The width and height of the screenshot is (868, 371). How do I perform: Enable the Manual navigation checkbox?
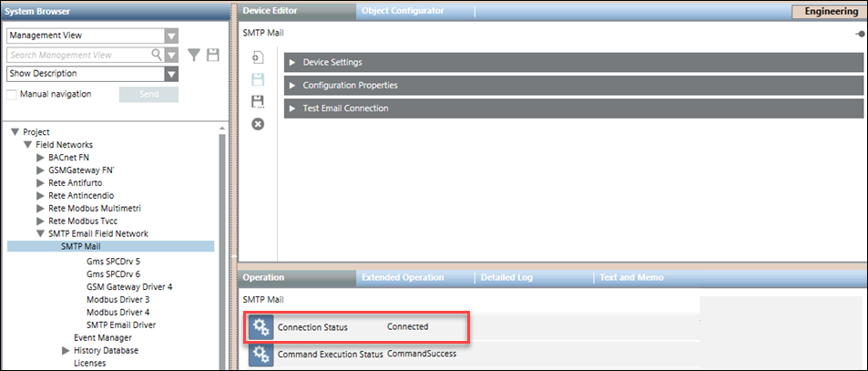pos(12,94)
